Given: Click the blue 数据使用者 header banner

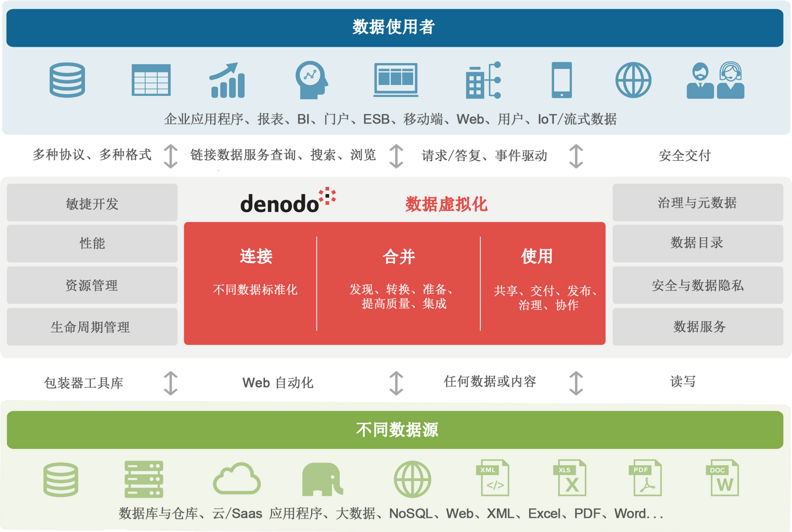Looking at the screenshot, I should click(395, 28).
